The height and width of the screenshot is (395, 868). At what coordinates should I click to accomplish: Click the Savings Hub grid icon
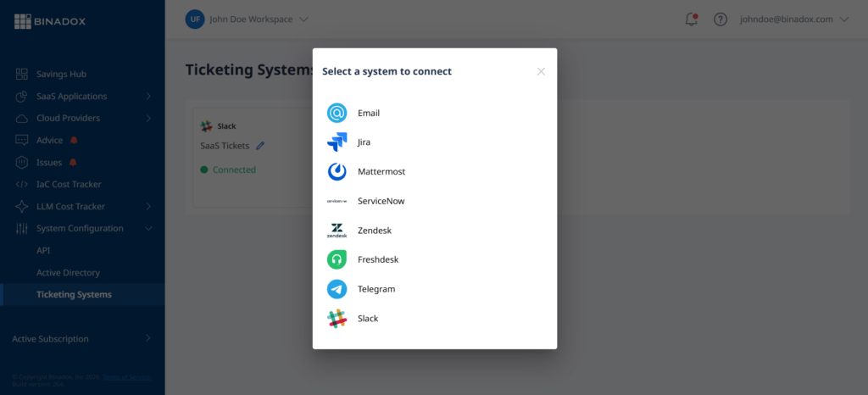21,74
